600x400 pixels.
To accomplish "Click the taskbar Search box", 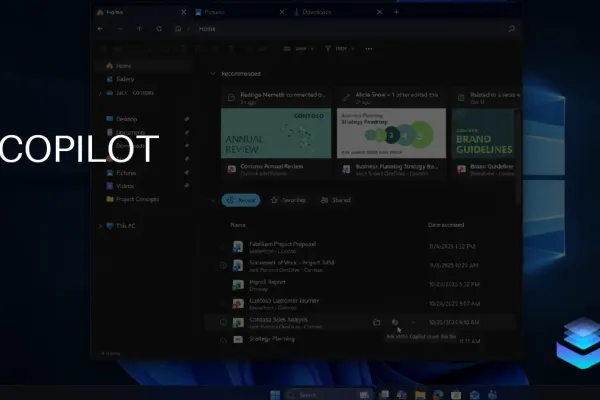I will 328,395.
